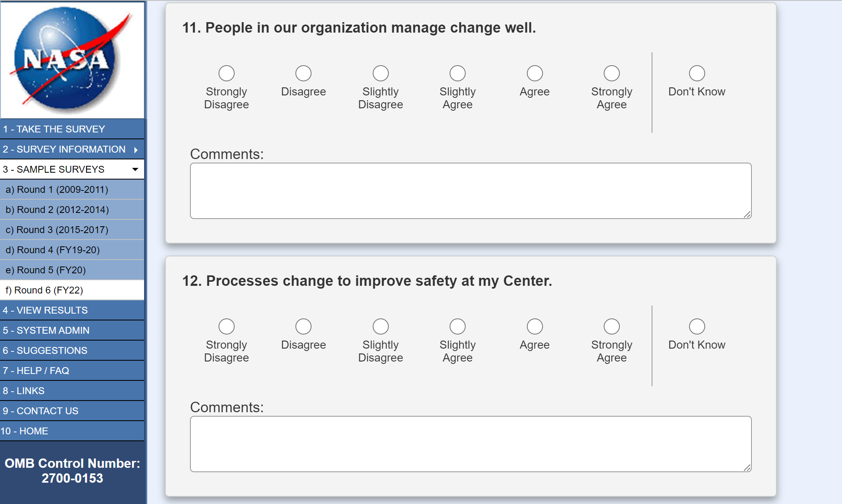Viewport: 842px width, 504px height.
Task: Select Agree for question 11
Action: [x=535, y=73]
